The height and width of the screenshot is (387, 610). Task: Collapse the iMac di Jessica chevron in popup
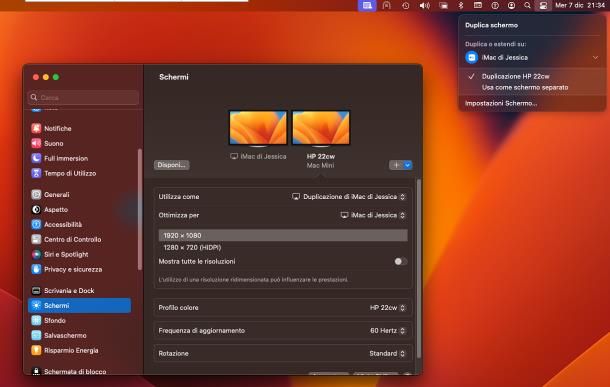595,58
